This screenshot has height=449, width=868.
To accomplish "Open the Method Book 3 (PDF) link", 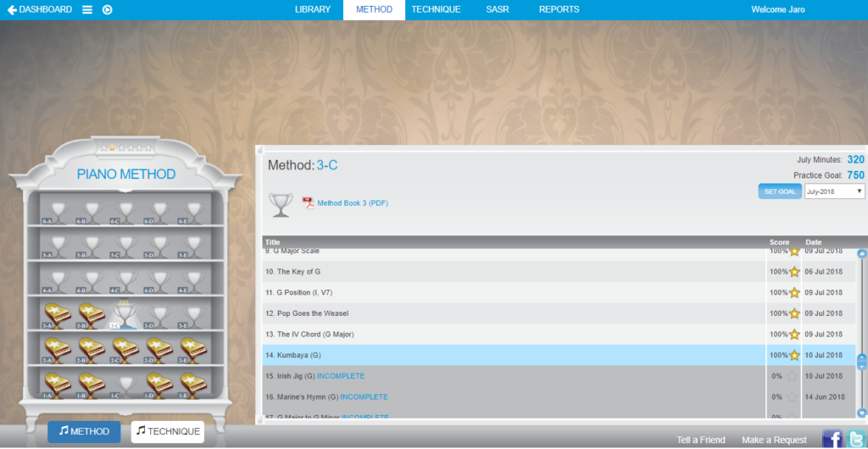I will [x=353, y=203].
